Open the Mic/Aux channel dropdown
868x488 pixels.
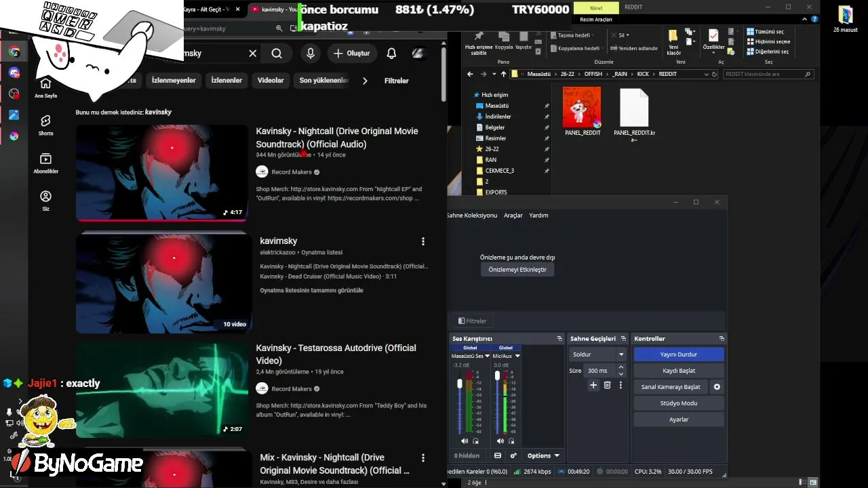[x=517, y=356]
